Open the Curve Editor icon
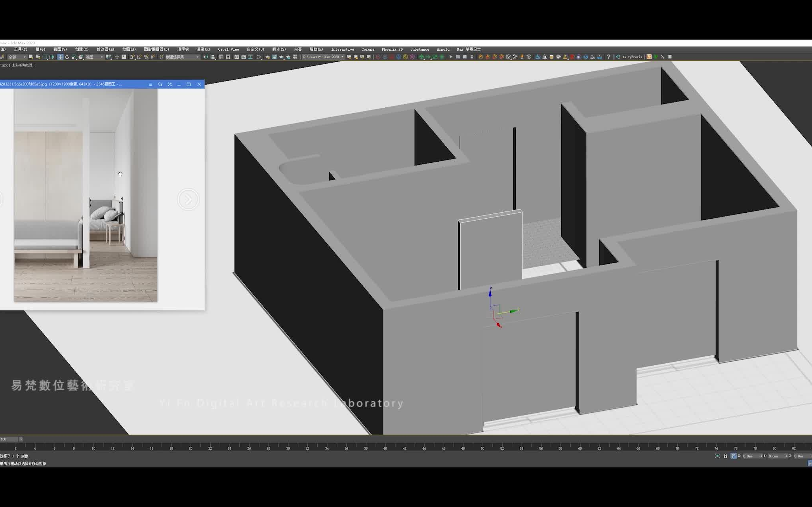Image resolution: width=812 pixels, height=507 pixels. click(244, 57)
